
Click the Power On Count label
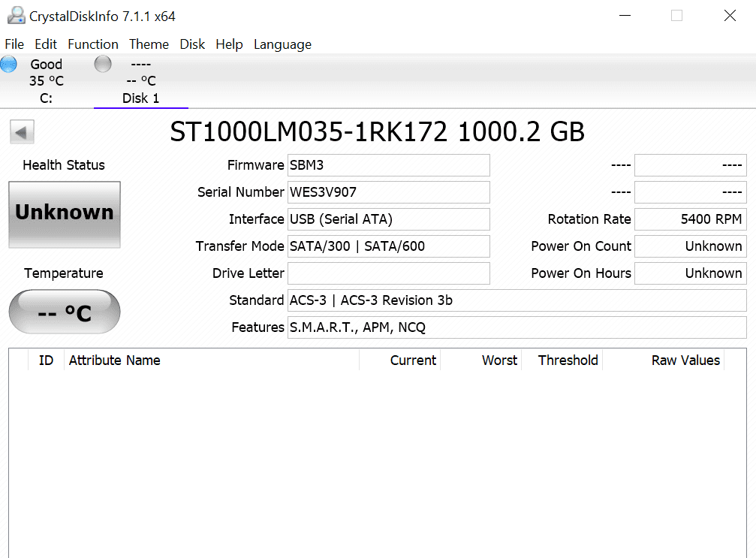pyautogui.click(x=581, y=246)
